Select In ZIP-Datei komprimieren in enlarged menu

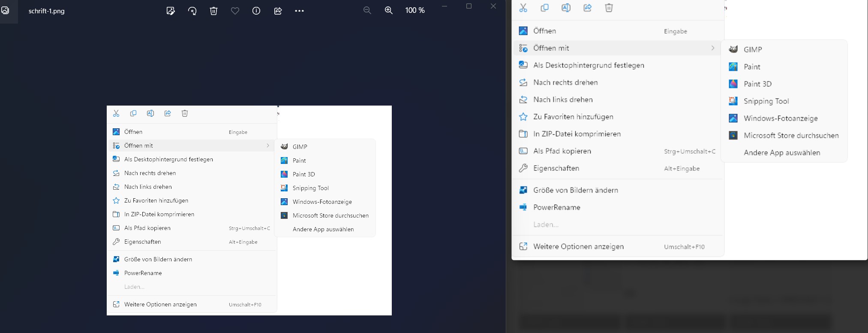point(618,134)
